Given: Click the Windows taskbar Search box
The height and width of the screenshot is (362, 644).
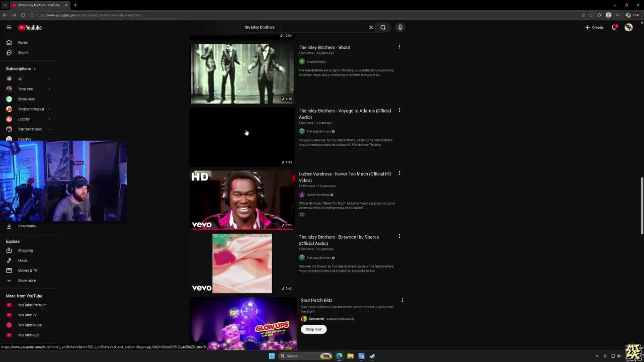Looking at the screenshot, I should click(x=306, y=356).
